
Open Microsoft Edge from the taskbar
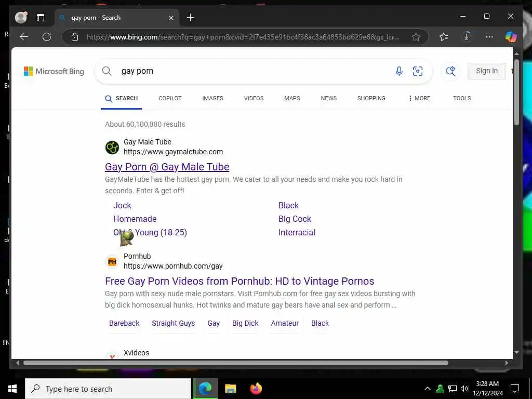pos(205,389)
